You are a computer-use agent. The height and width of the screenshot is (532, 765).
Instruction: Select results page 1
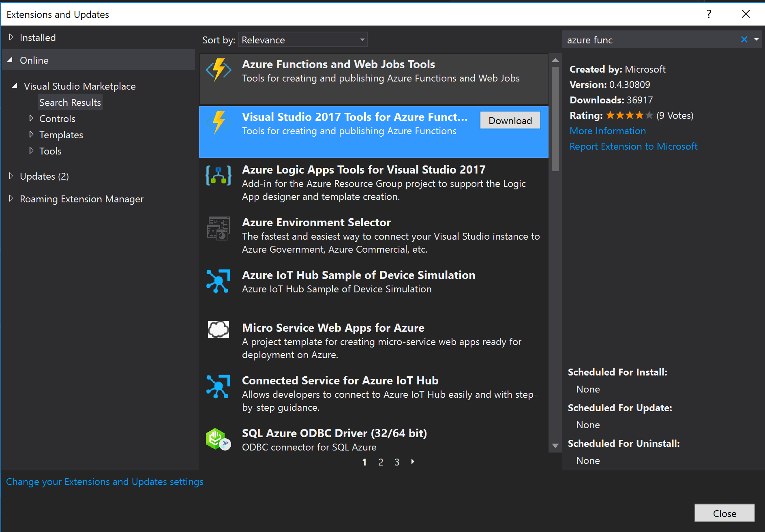(364, 462)
